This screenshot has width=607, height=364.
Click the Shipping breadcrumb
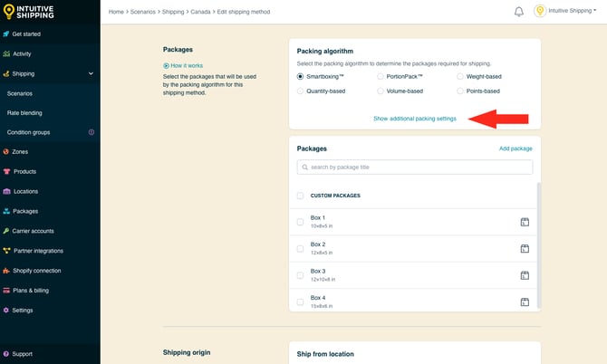(x=173, y=12)
